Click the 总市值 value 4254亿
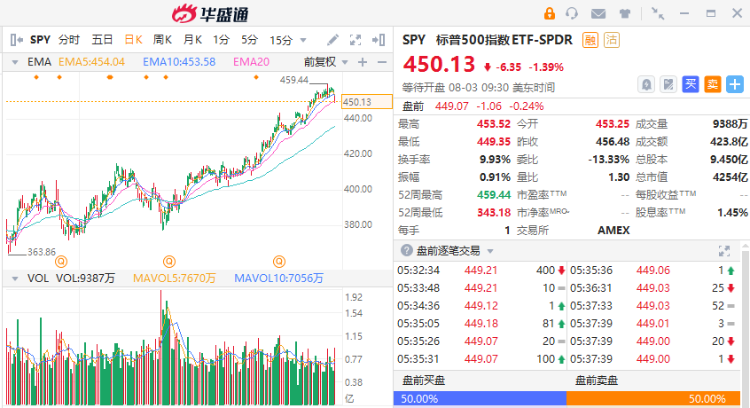 pos(730,177)
